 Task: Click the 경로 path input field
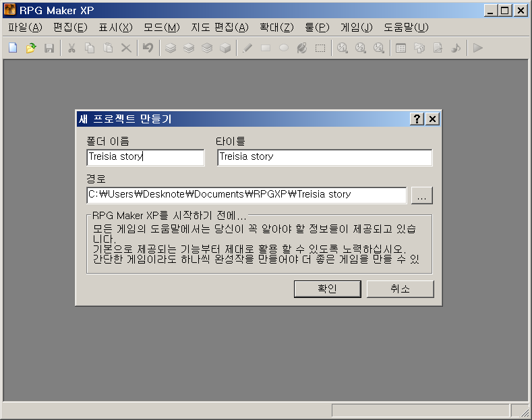pyautogui.click(x=247, y=195)
